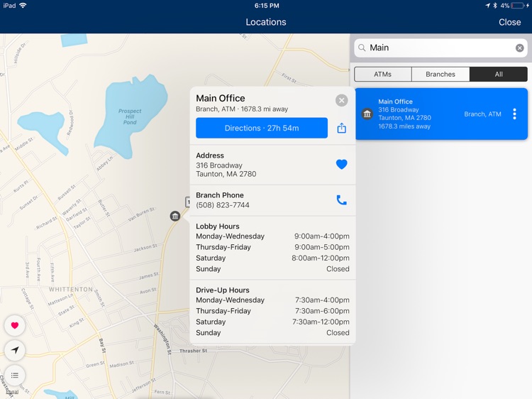Viewport: 532px width, 399px height.
Task: Tap the 6:15 PM clock
Action: 267,6
